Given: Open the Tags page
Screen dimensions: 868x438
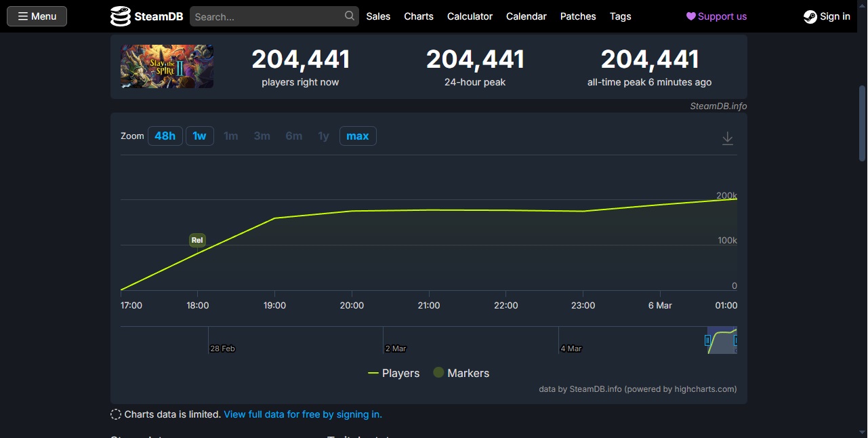Looking at the screenshot, I should tap(620, 16).
